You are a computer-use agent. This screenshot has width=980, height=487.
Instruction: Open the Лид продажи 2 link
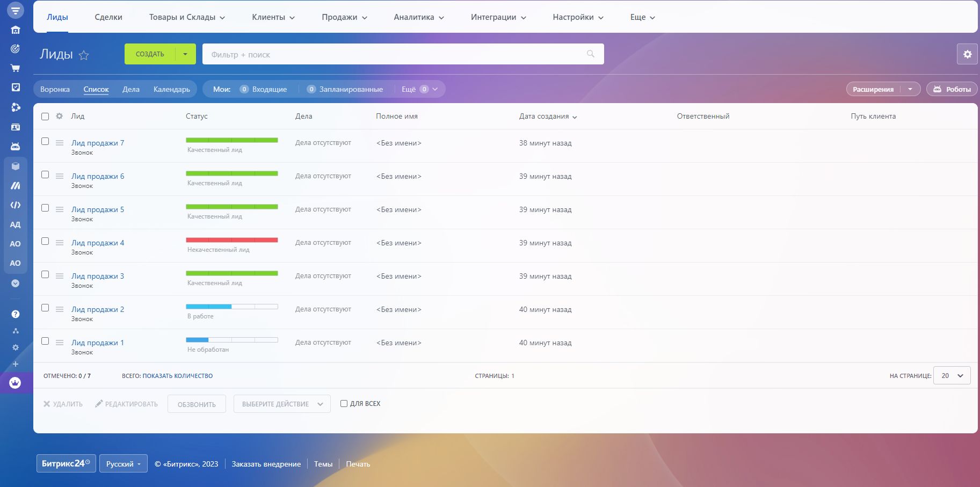pos(98,309)
